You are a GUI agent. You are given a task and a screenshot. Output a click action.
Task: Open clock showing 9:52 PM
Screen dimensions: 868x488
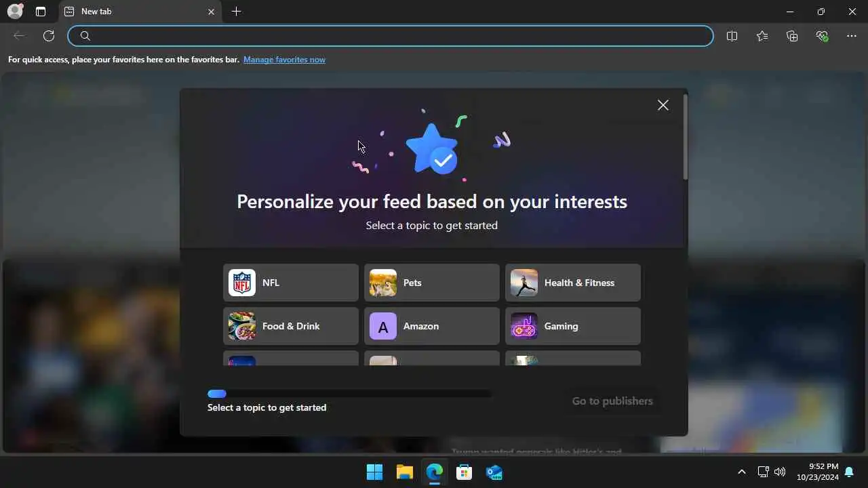(818, 472)
